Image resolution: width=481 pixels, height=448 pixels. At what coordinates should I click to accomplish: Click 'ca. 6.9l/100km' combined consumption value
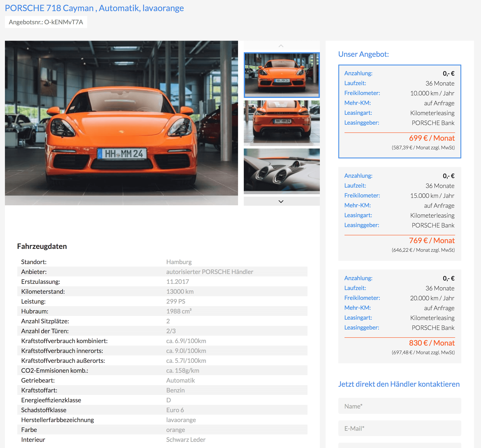tap(186, 341)
